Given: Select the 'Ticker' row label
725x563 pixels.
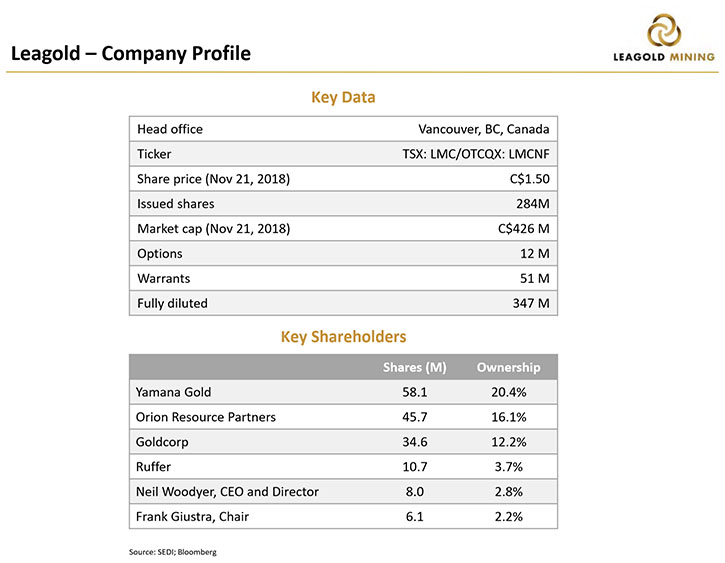Looking at the screenshot, I should click(154, 154).
